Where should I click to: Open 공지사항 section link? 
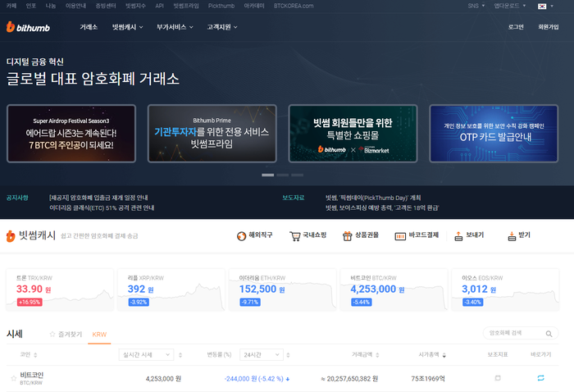click(17, 198)
